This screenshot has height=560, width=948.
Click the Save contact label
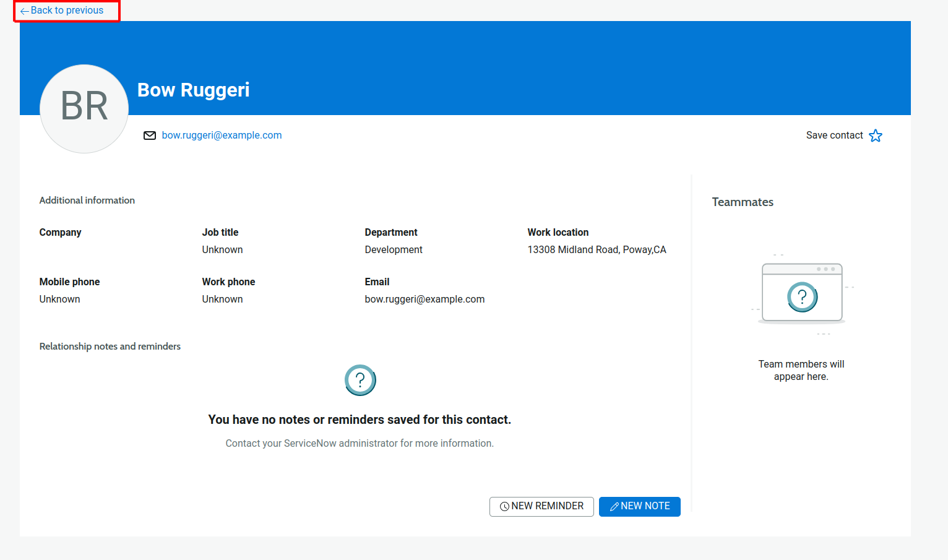point(834,136)
